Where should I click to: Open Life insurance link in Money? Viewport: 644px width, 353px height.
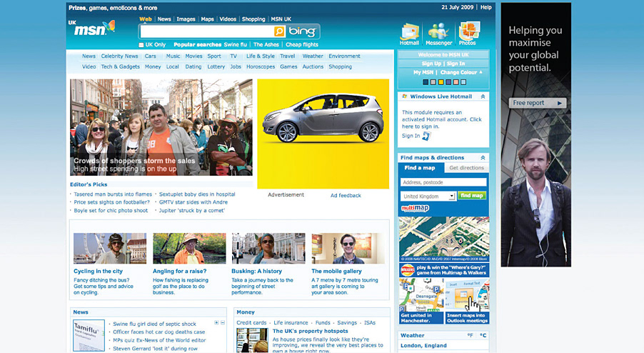coord(291,322)
